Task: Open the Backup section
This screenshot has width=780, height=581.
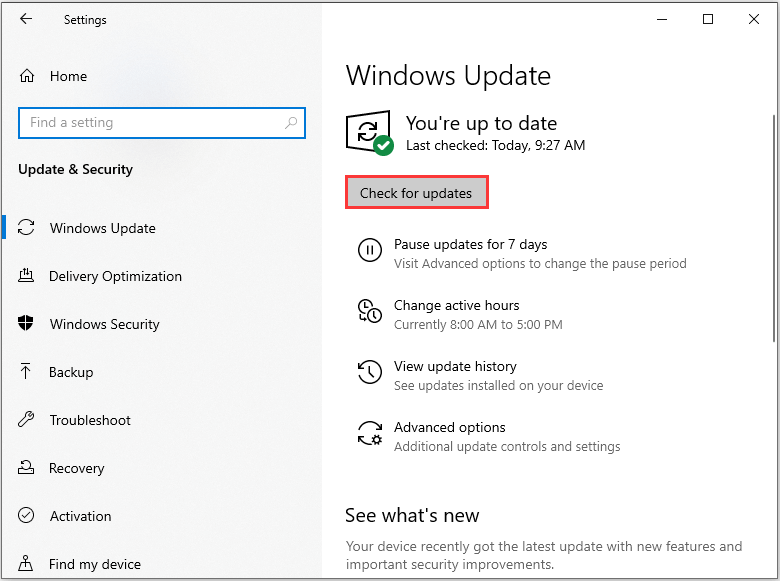Action: click(x=71, y=372)
